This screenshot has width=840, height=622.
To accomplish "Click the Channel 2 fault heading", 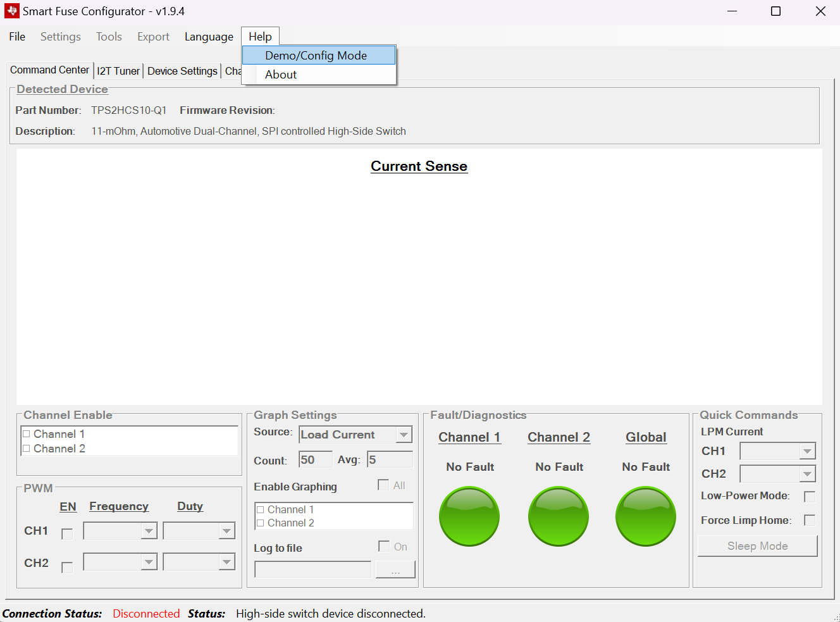I will tap(559, 437).
